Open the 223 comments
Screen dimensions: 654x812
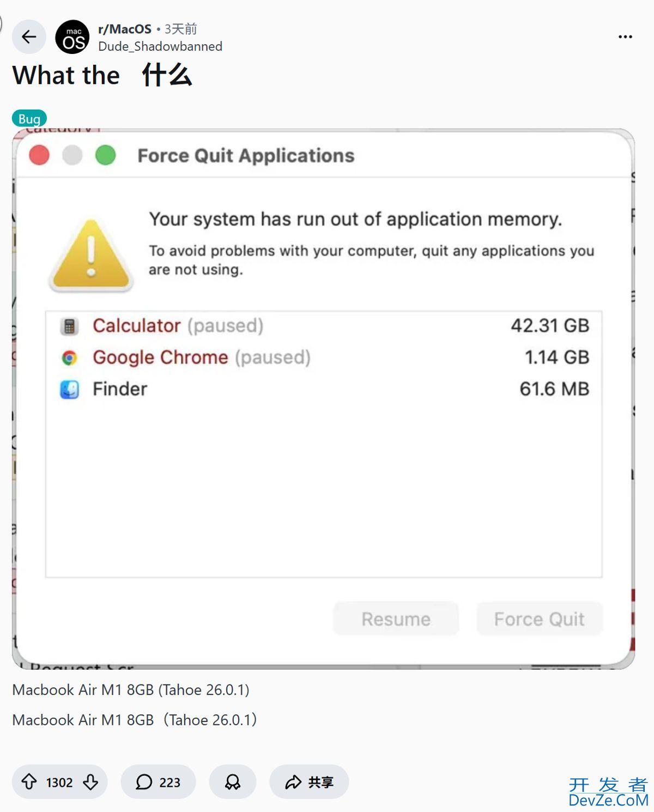point(158,782)
